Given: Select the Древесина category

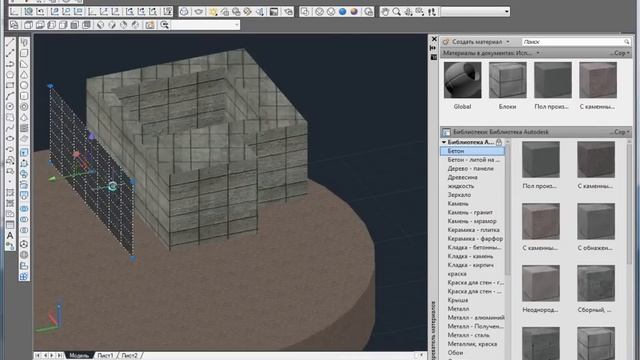Looking at the screenshot, I should 462,177.
